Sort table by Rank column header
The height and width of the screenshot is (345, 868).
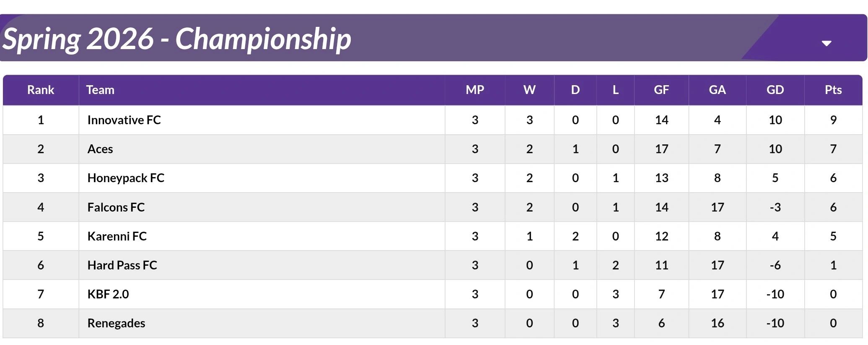tap(41, 90)
